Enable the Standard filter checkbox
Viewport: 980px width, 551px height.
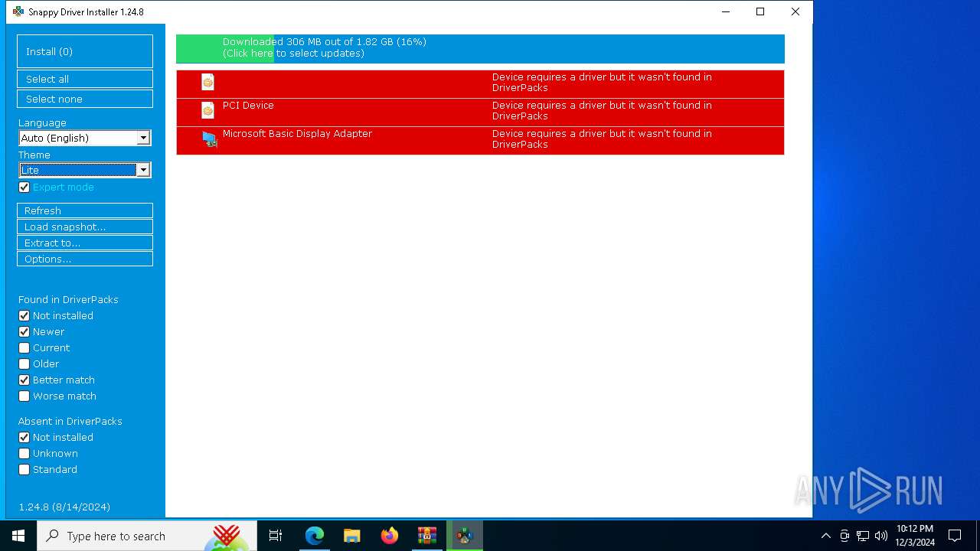[24, 470]
